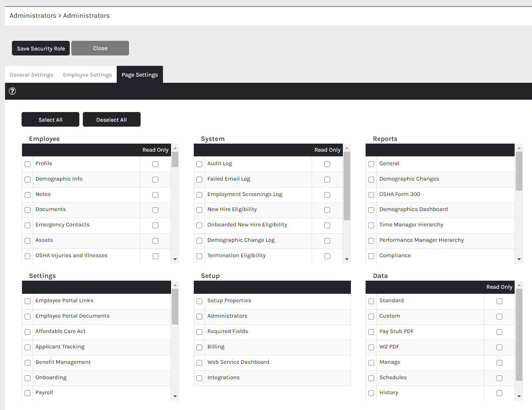Check New Hire Eligibility checkbox
This screenshot has width=532, height=410.
coord(200,210)
